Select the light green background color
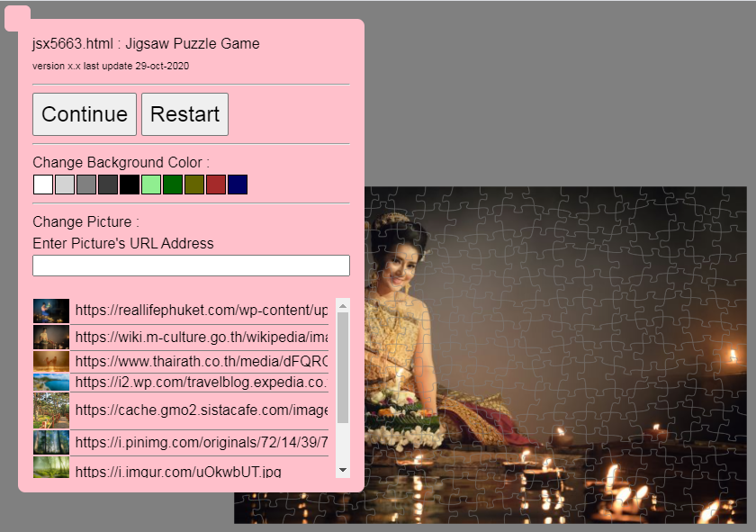 [150, 184]
